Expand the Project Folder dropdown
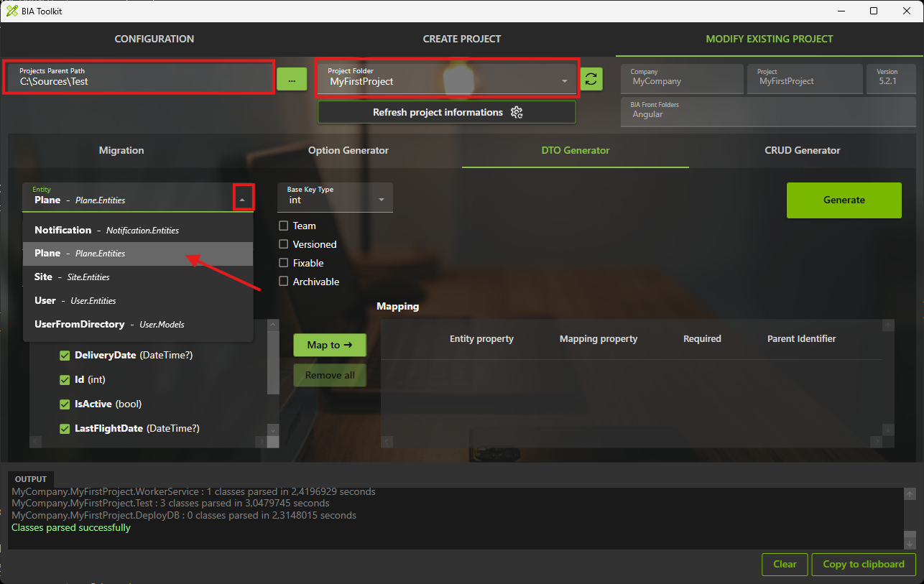 pyautogui.click(x=564, y=81)
